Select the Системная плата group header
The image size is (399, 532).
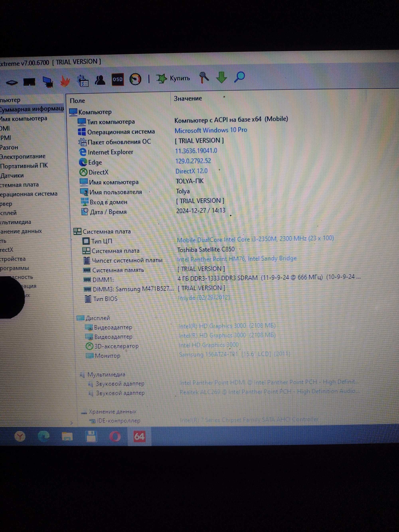[102, 232]
